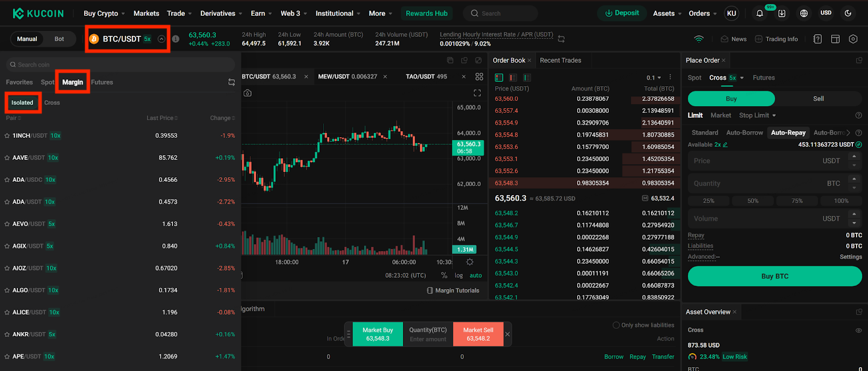Screen dimensions: 868x371
Task: Open the help guide icon with question mark
Action: pyautogui.click(x=818, y=39)
